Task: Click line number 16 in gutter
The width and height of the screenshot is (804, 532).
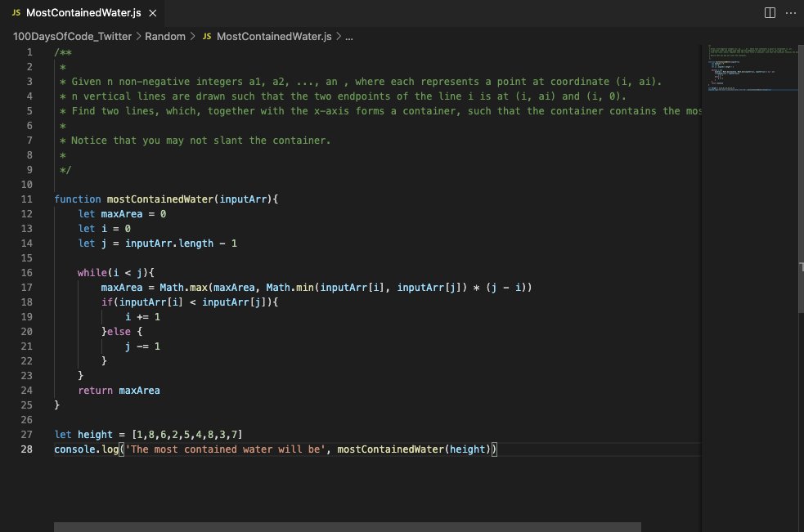Action: pyautogui.click(x=27, y=273)
